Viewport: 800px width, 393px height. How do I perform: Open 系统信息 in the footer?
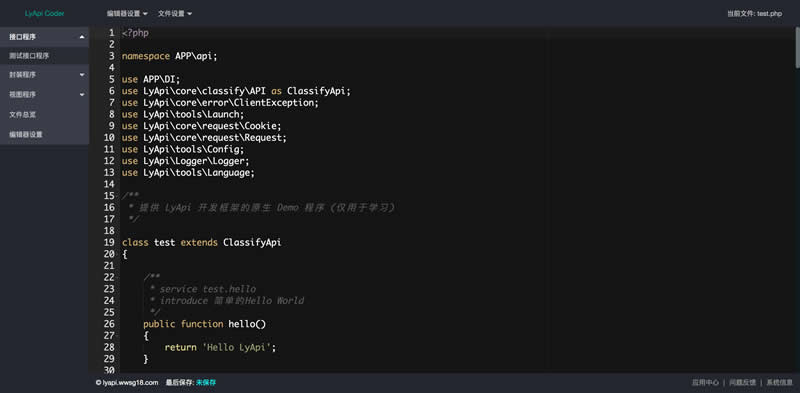(x=780, y=382)
